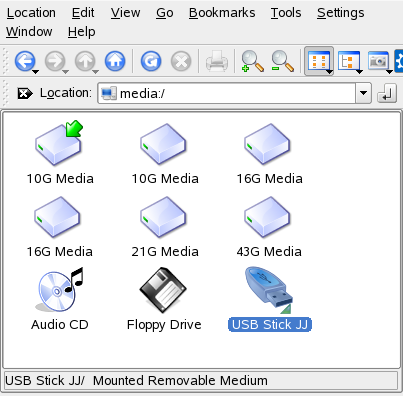Zoom out with the minus magnifier

click(x=282, y=61)
